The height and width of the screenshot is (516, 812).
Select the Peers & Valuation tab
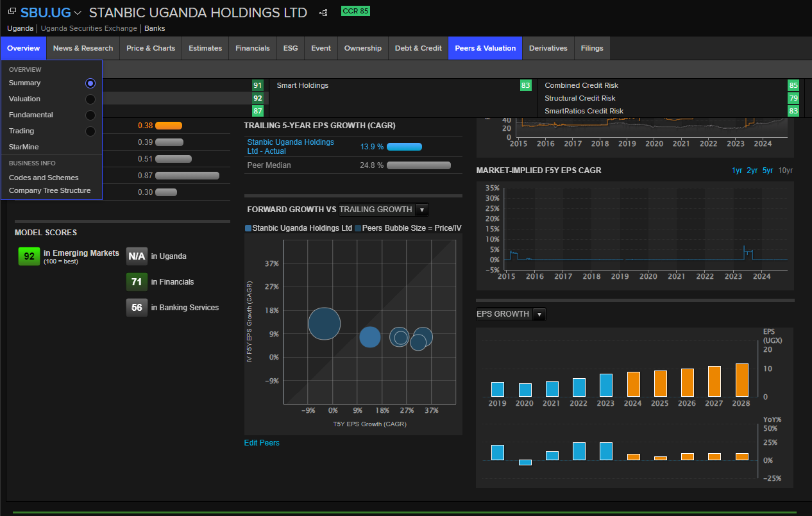486,48
